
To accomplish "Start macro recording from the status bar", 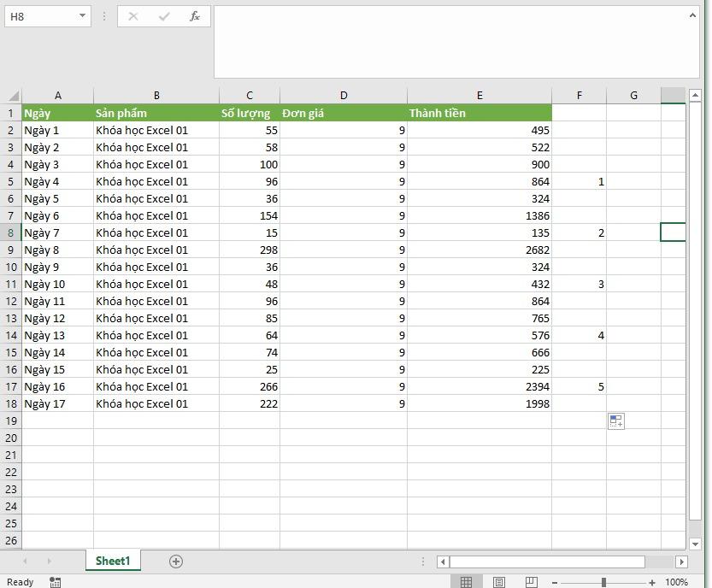I will click(x=55, y=581).
